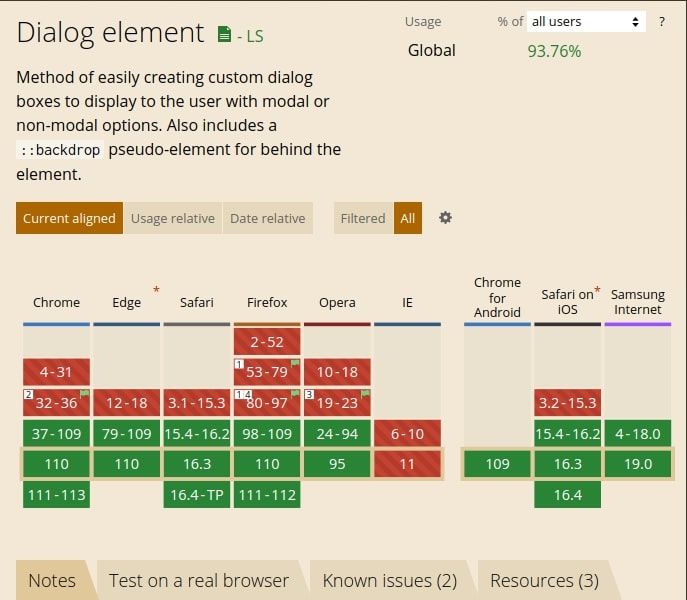The height and width of the screenshot is (600, 687).
Task: Open the Notes tab
Action: tap(52, 581)
